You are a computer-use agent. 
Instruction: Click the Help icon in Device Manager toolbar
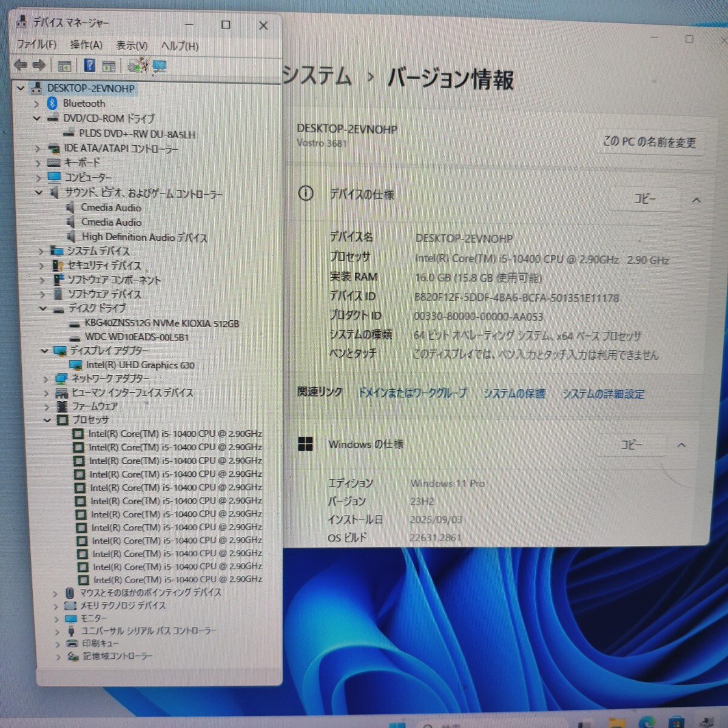89,66
